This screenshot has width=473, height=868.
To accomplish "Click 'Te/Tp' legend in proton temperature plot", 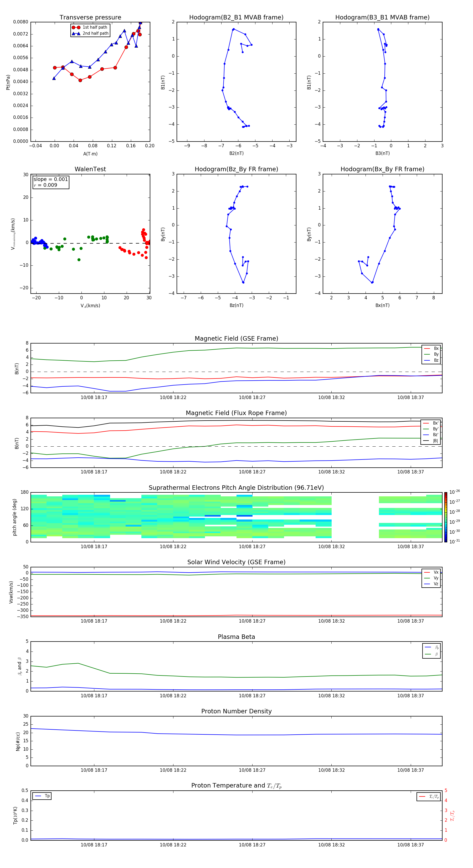I will 429,796.
